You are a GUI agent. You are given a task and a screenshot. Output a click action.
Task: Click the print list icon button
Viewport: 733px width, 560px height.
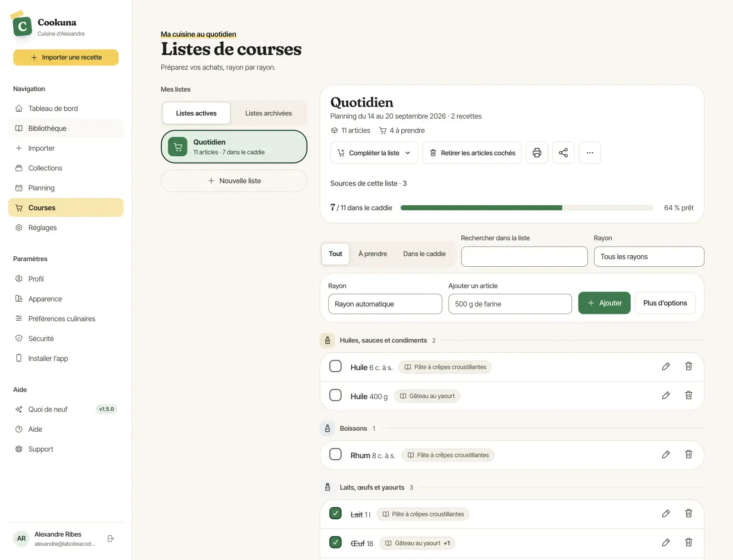[x=537, y=153]
